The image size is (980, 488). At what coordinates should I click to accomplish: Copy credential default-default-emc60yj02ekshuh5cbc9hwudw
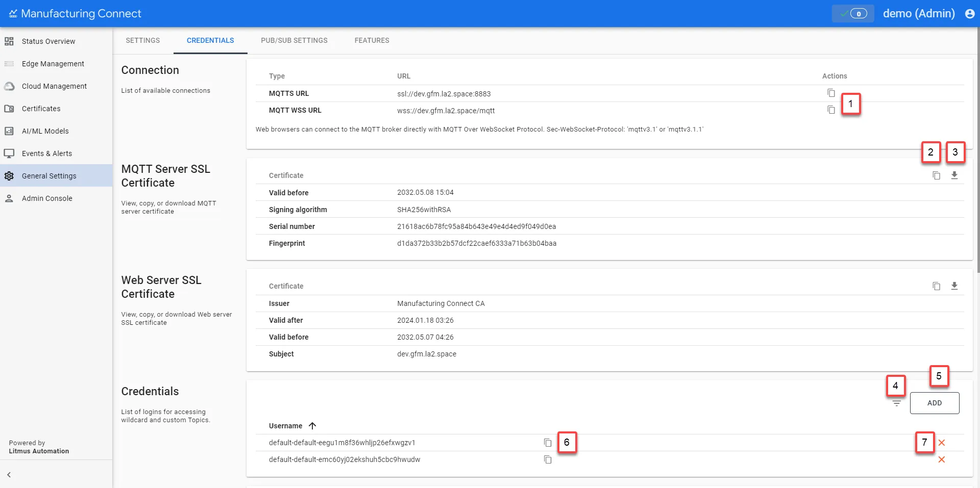point(548,459)
